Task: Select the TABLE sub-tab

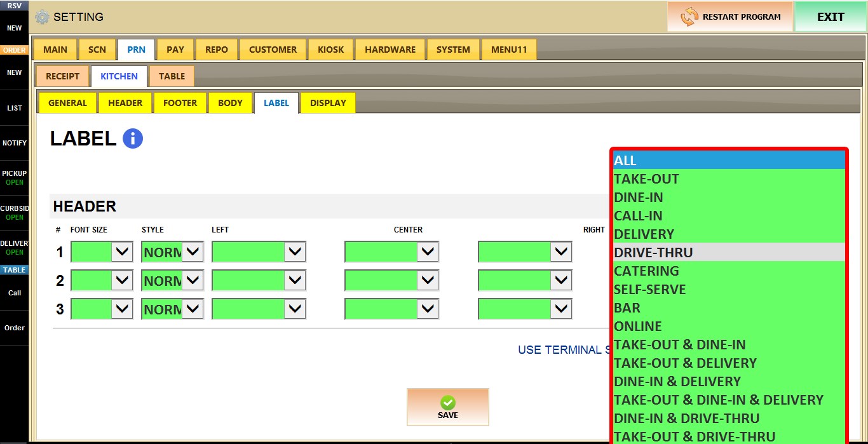Action: (172, 76)
